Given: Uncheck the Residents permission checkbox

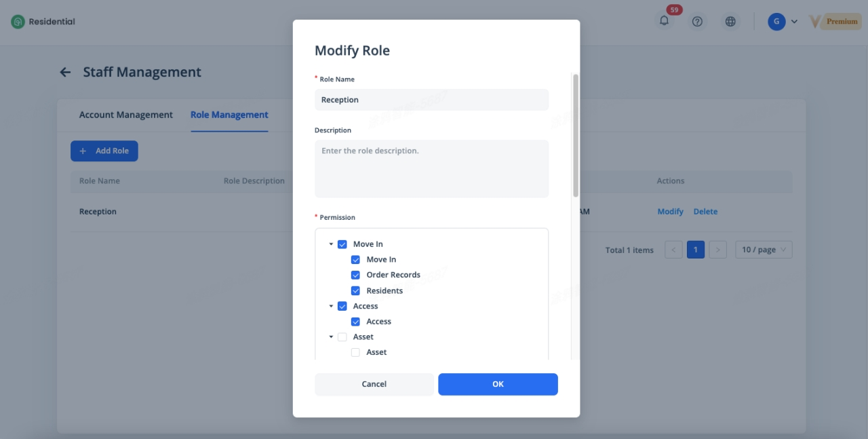Looking at the screenshot, I should tap(355, 290).
